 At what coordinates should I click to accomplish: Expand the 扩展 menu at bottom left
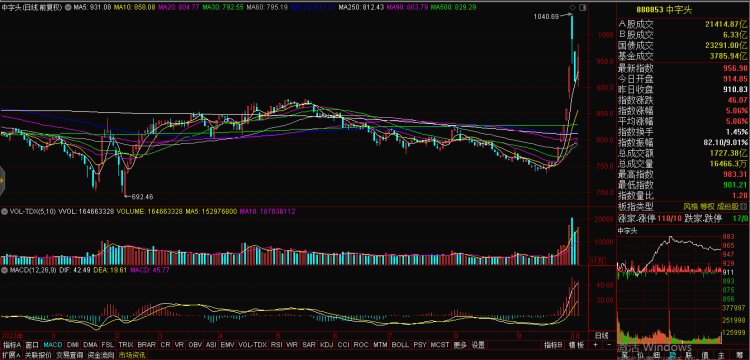point(10,355)
